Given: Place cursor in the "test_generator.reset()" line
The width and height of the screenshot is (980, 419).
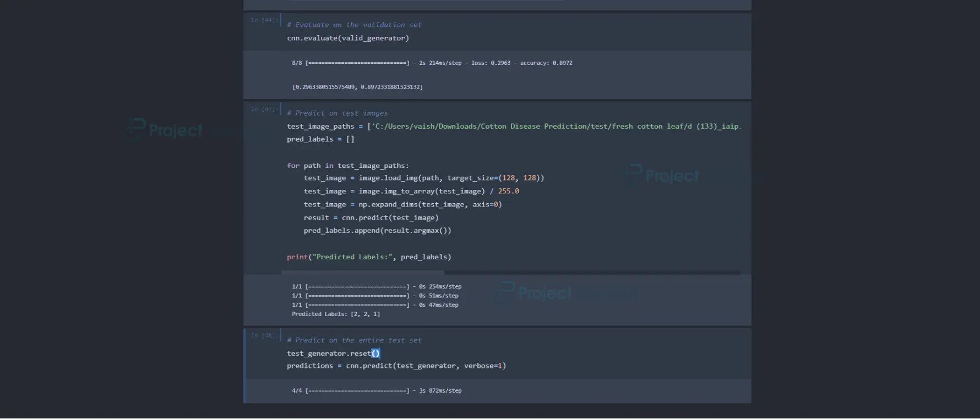Looking at the screenshot, I should coord(333,353).
